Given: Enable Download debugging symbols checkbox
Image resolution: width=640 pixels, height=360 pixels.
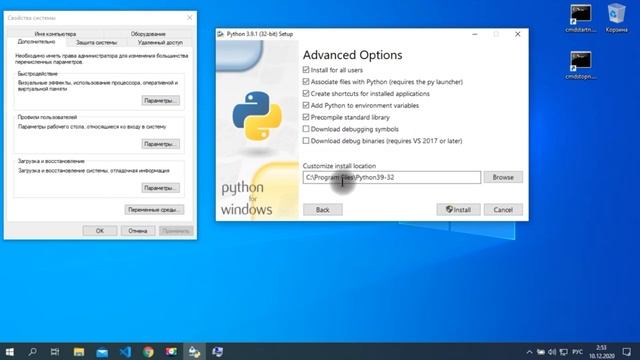Looking at the screenshot, I should point(306,129).
